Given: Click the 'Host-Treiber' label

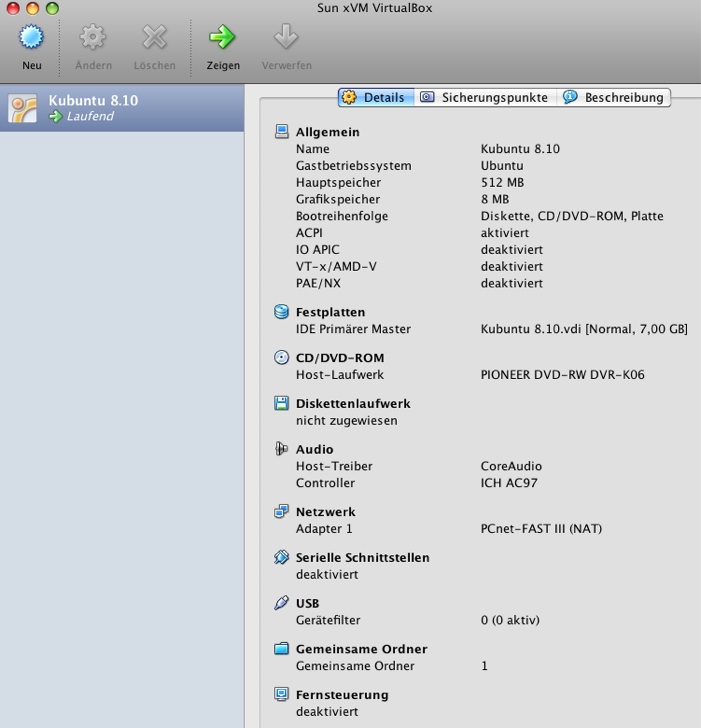Looking at the screenshot, I should click(x=334, y=466).
